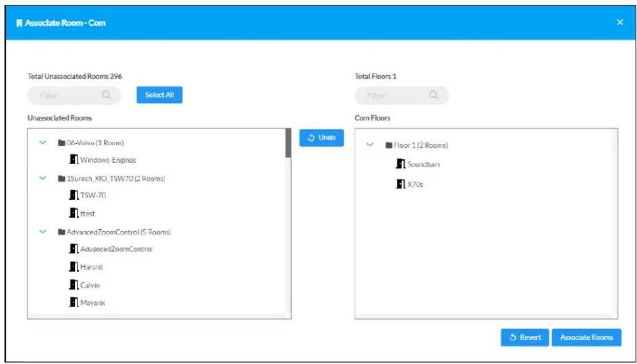Close the Associate Room dialog
The height and width of the screenshot is (364, 637).
(x=620, y=22)
